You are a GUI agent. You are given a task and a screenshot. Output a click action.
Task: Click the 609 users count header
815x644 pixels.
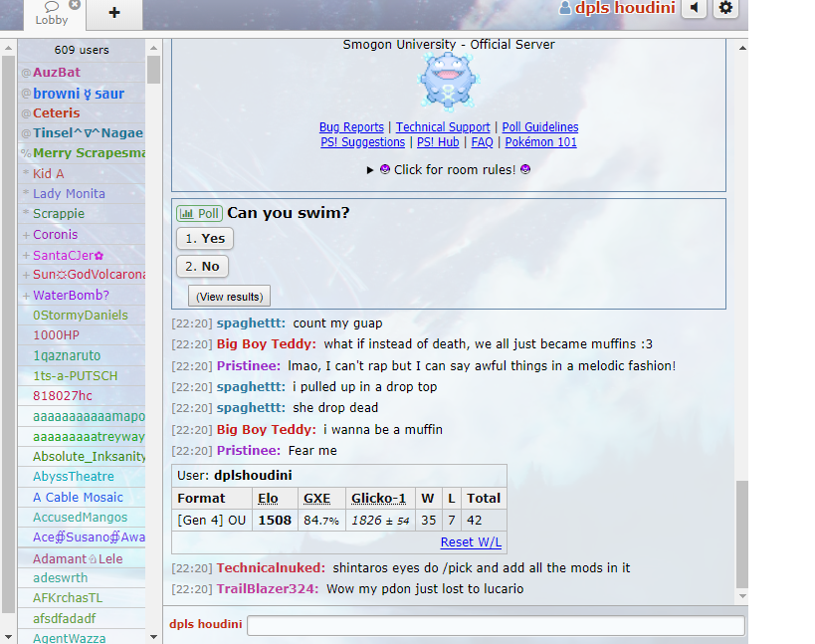pos(82,51)
